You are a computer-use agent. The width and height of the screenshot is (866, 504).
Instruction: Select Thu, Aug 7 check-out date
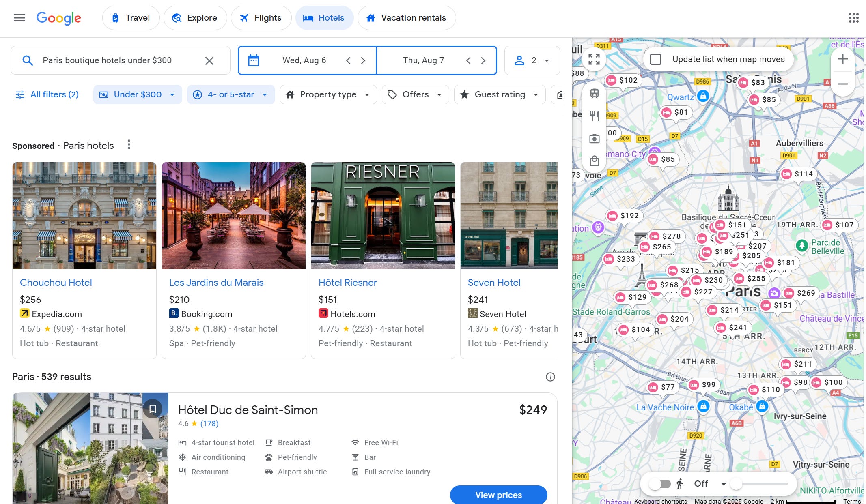pyautogui.click(x=423, y=60)
